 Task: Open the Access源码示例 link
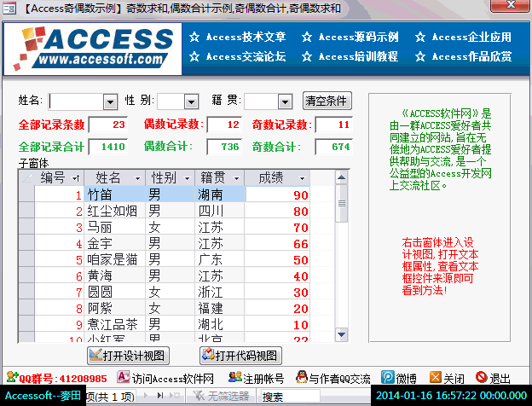point(358,37)
